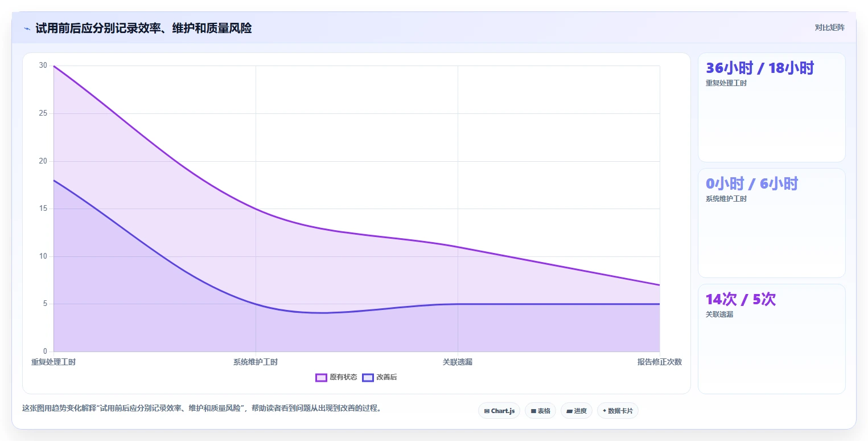Select the Chart.js tag

pyautogui.click(x=499, y=411)
